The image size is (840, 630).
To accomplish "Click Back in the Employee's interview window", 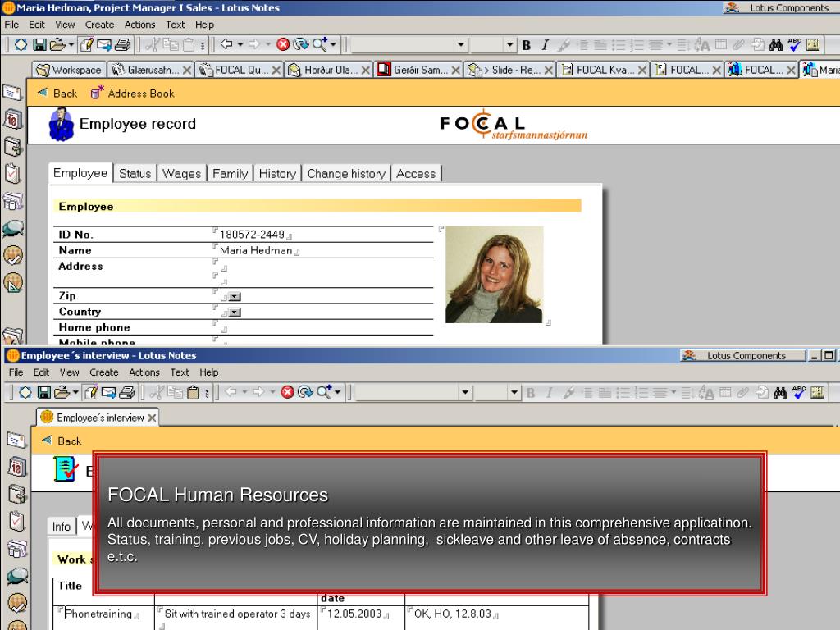I will pos(62,441).
